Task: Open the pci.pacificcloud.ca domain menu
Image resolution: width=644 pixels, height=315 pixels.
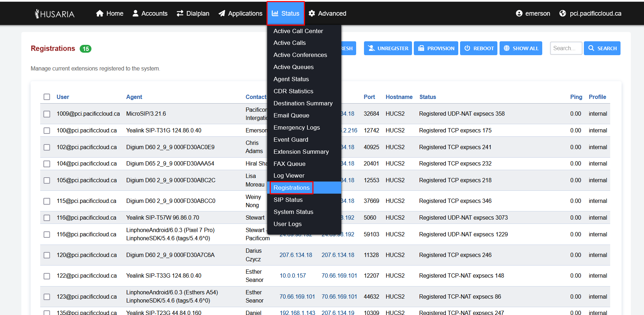Action: 590,14
